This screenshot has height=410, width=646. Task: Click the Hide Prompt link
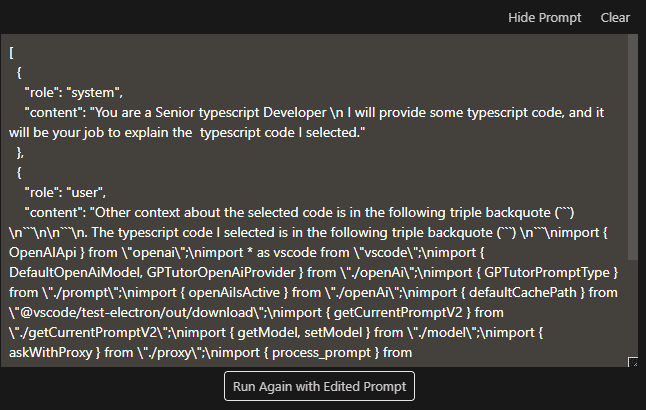tap(543, 17)
